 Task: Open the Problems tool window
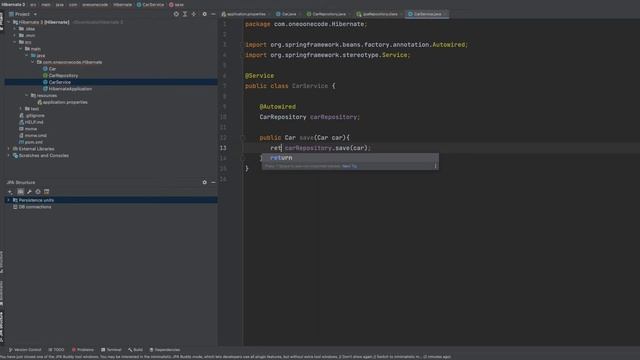pos(83,350)
